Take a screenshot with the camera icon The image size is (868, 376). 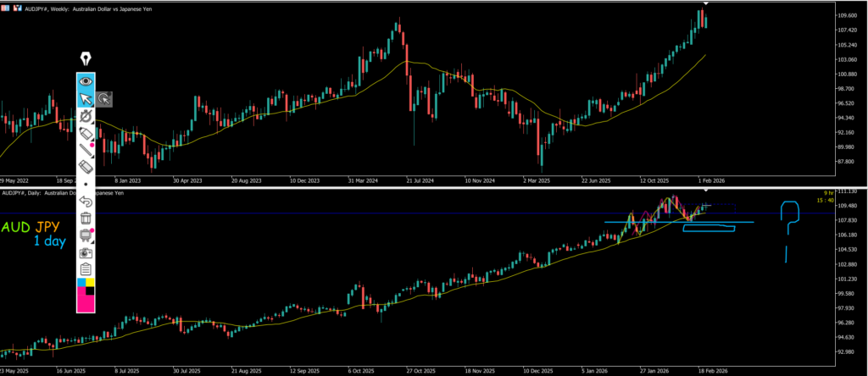coord(86,252)
